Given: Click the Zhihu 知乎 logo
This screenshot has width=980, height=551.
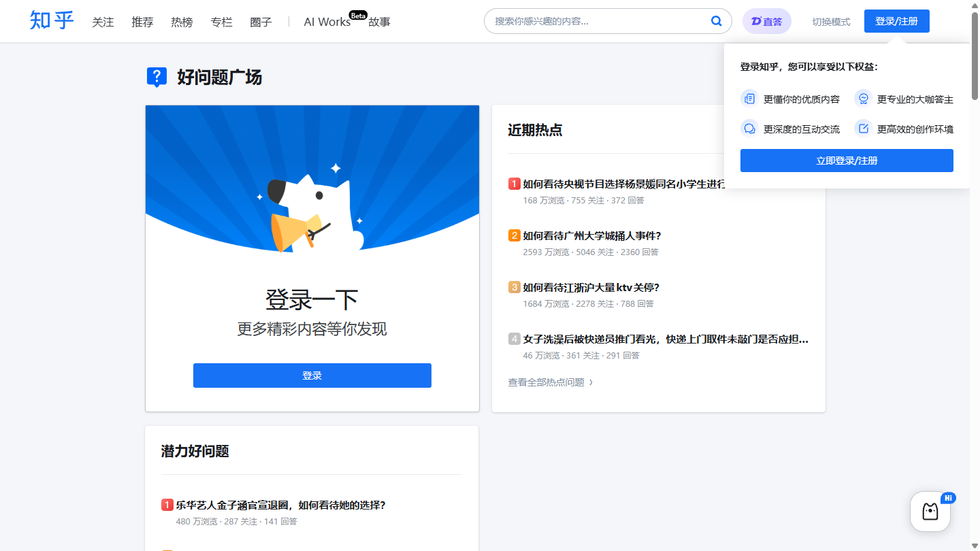Looking at the screenshot, I should coord(52,20).
